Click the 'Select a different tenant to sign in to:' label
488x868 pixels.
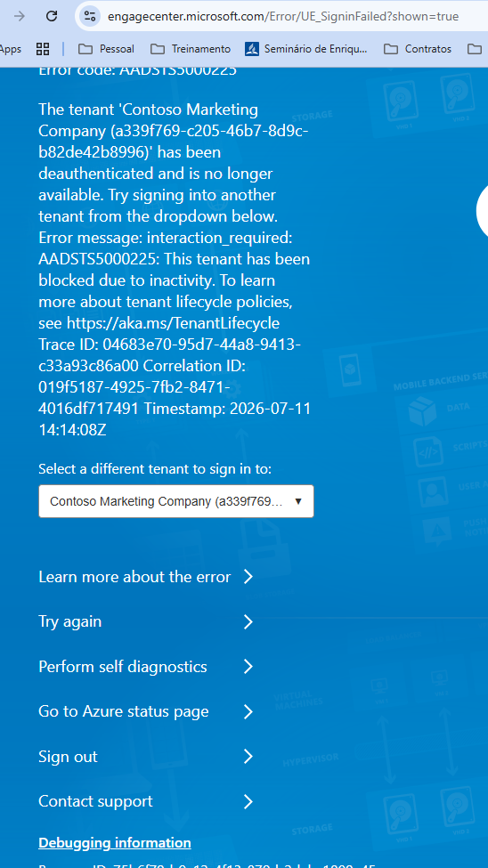[x=155, y=469]
